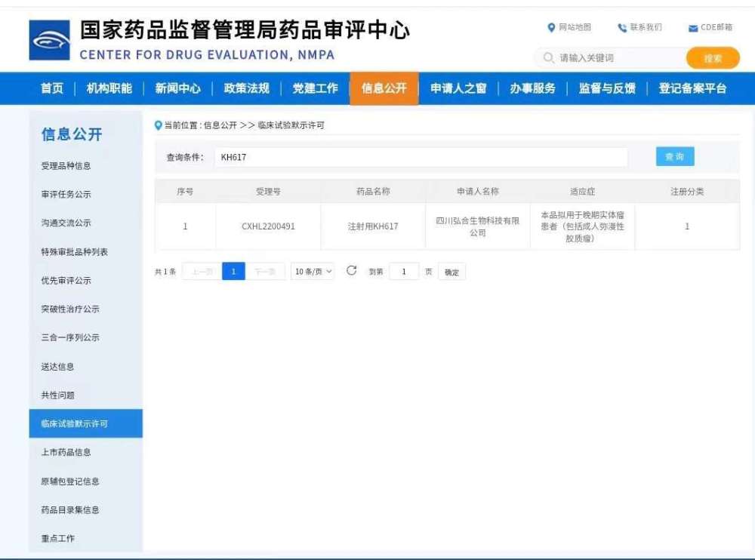
Task: Click the 信息公开 sidebar heading
Action: point(72,134)
